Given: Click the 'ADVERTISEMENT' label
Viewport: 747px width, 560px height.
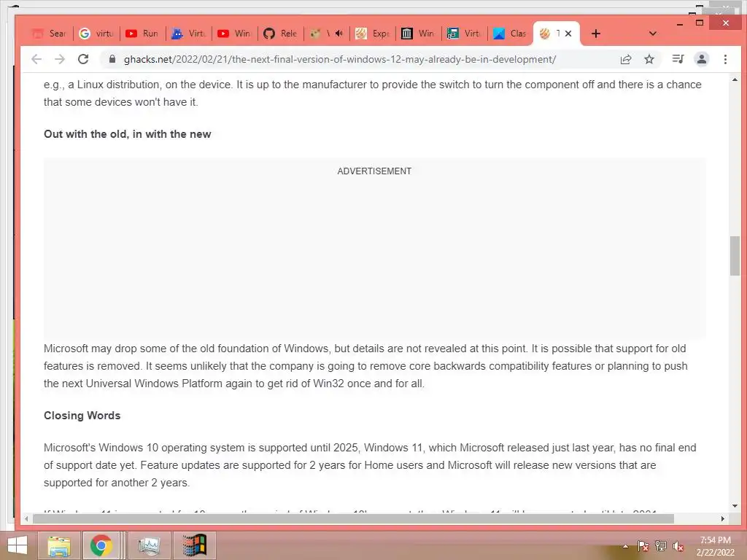Looking at the screenshot, I should (374, 171).
